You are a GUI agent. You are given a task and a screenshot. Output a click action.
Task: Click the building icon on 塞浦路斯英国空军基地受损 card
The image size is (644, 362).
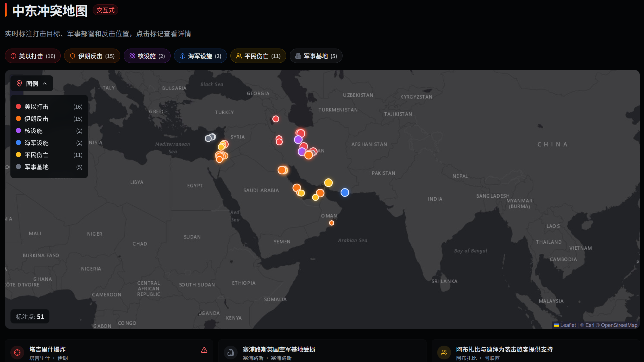point(231,353)
